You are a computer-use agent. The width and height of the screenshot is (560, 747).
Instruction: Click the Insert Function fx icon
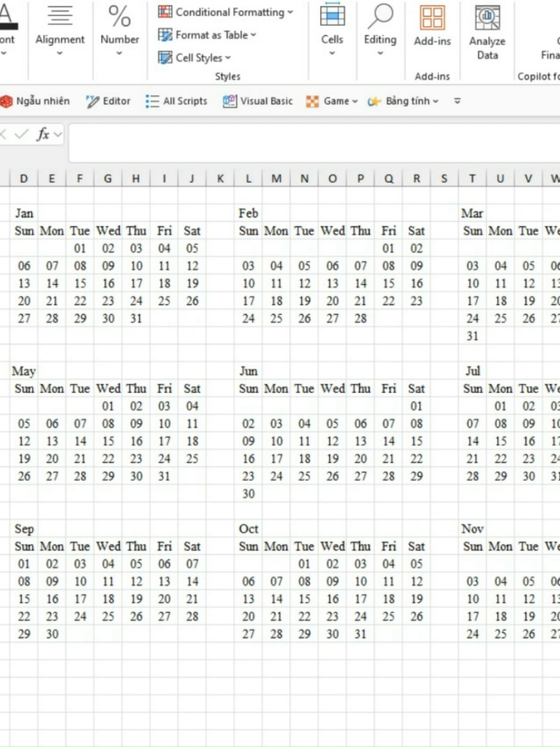pyautogui.click(x=43, y=134)
